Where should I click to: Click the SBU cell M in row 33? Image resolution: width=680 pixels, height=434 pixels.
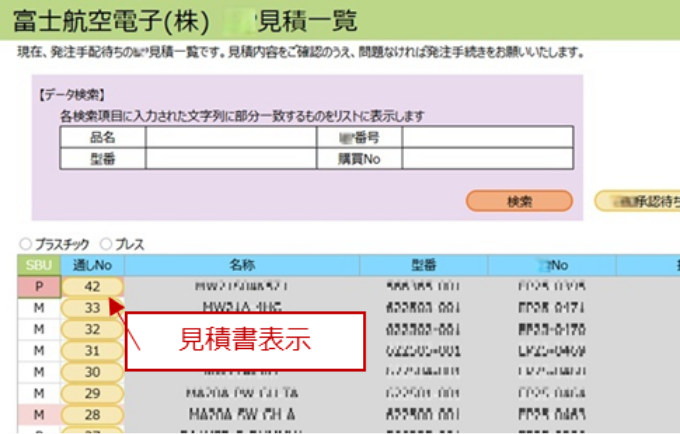[x=39, y=308]
